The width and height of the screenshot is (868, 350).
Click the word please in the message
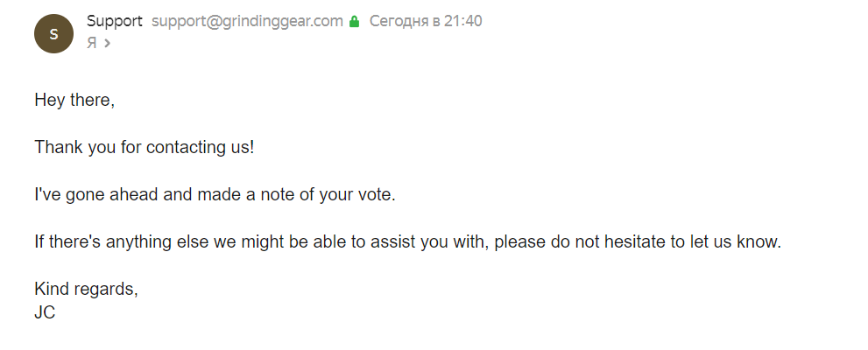(519, 241)
